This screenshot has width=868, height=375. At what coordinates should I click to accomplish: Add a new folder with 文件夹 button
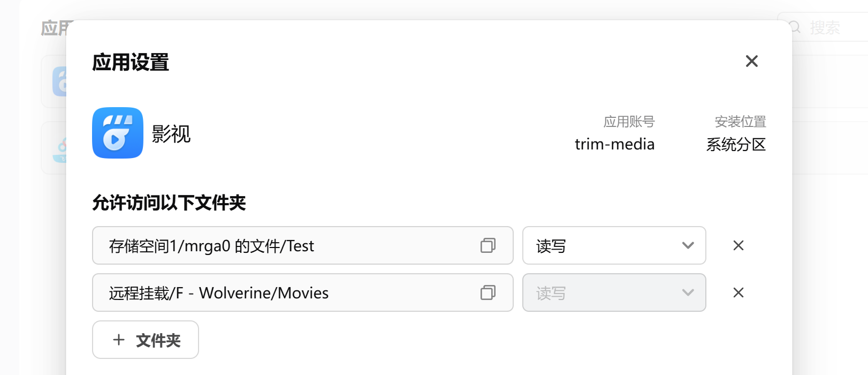coord(146,340)
